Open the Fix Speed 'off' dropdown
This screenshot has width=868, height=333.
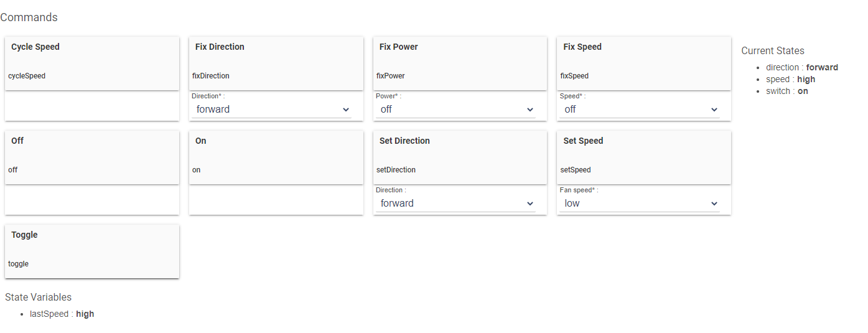click(640, 110)
